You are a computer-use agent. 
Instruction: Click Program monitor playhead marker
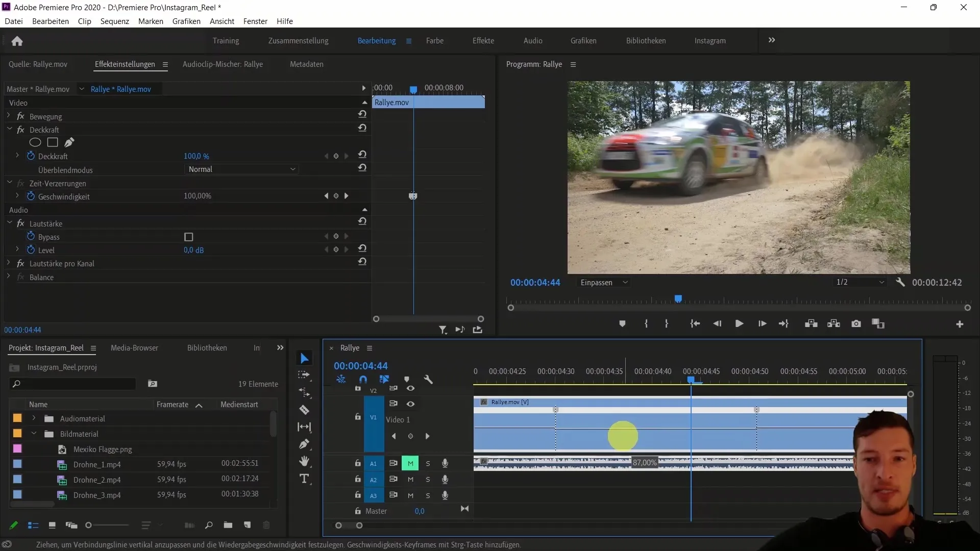point(678,299)
